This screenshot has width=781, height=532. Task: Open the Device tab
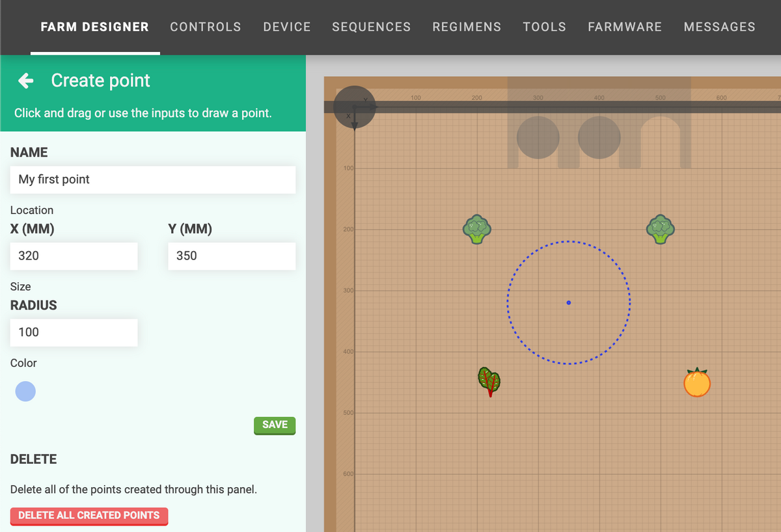click(x=287, y=27)
